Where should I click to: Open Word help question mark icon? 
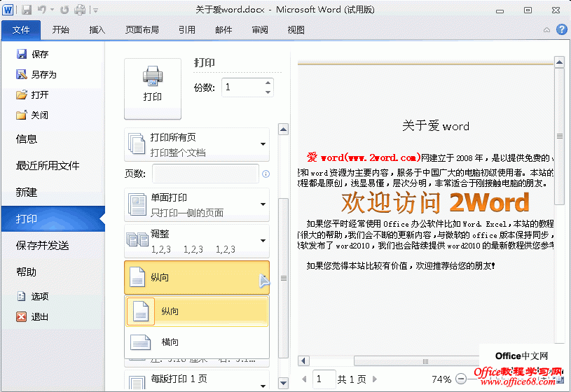tap(561, 29)
